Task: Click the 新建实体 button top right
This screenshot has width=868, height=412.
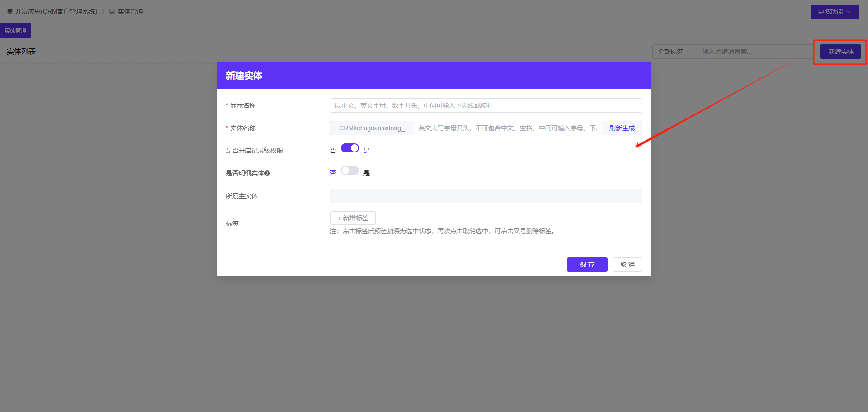Action: [840, 52]
